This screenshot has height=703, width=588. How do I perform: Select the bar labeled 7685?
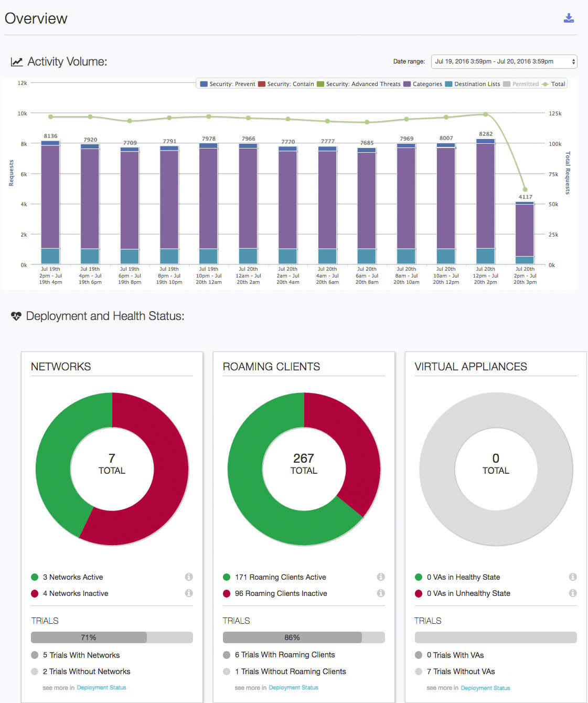click(x=367, y=206)
